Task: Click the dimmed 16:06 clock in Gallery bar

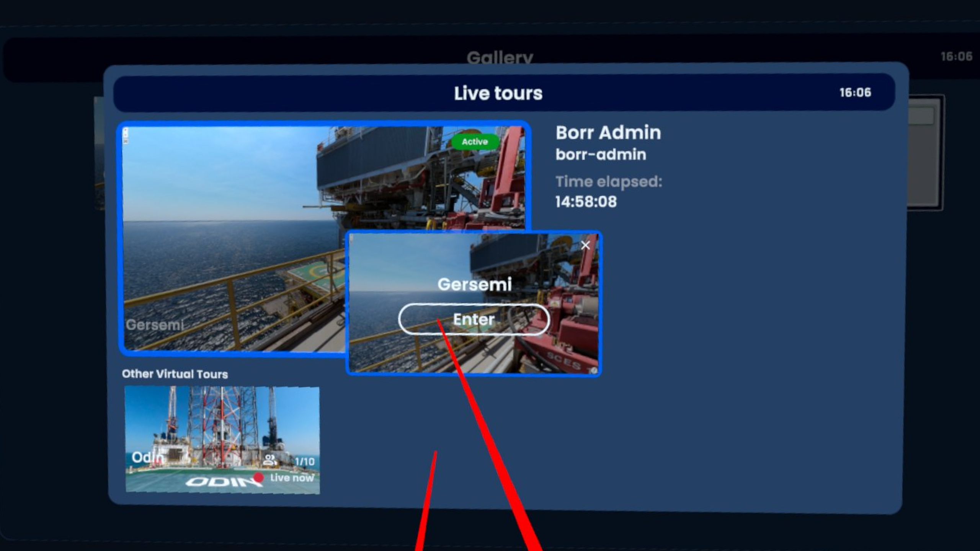Action: tap(956, 57)
